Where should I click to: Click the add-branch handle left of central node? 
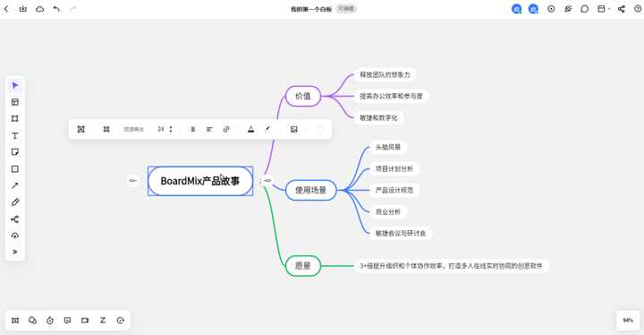coord(132,180)
